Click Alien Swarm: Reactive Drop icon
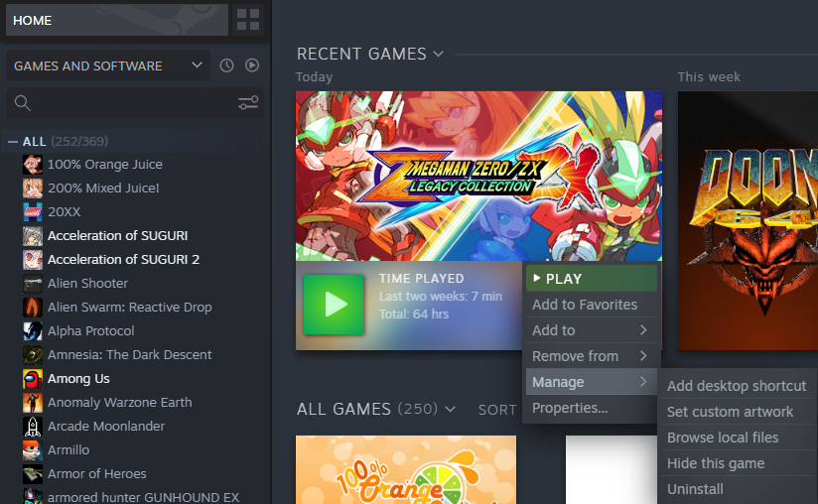 tap(33, 307)
